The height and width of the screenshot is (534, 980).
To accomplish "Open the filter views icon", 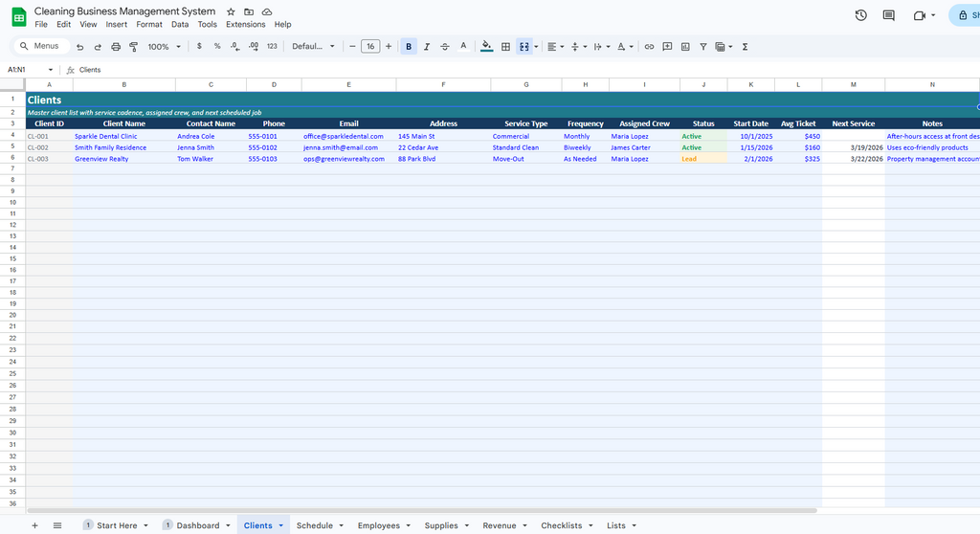I will pyautogui.click(x=724, y=46).
